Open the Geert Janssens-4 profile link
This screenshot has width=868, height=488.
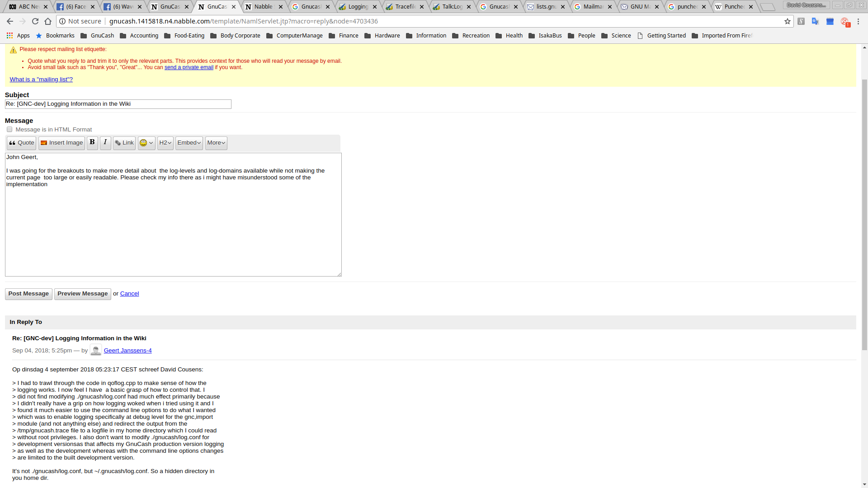[x=127, y=351]
